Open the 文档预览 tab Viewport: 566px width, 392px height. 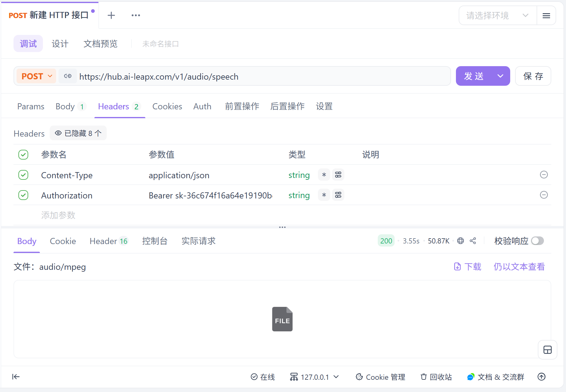(x=101, y=44)
